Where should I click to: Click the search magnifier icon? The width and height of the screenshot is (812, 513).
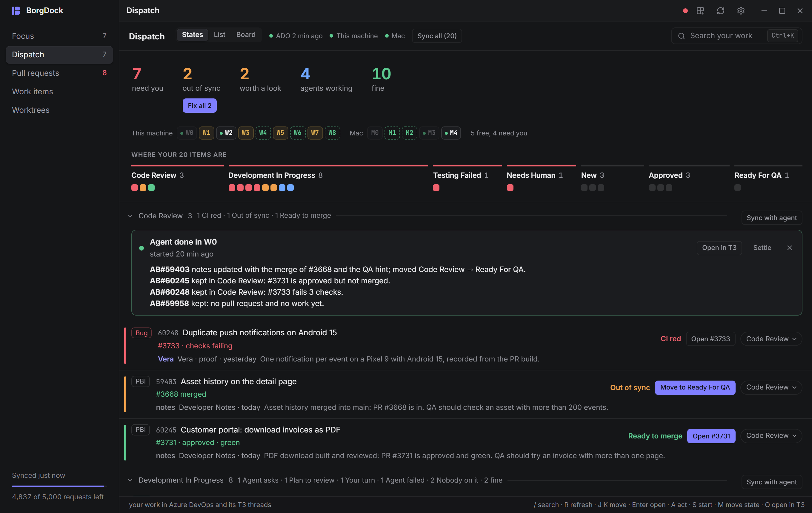click(x=681, y=36)
